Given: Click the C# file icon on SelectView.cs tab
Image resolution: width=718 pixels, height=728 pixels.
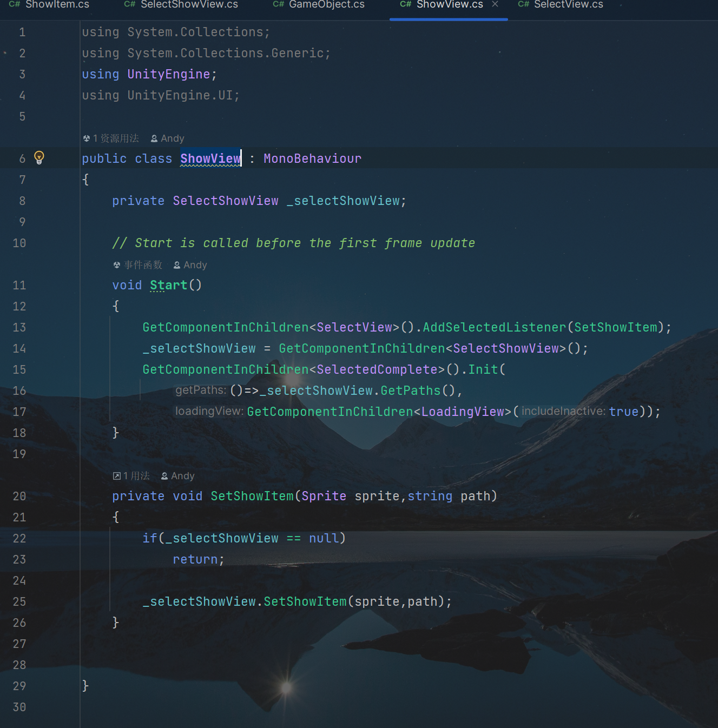Looking at the screenshot, I should 524,4.
